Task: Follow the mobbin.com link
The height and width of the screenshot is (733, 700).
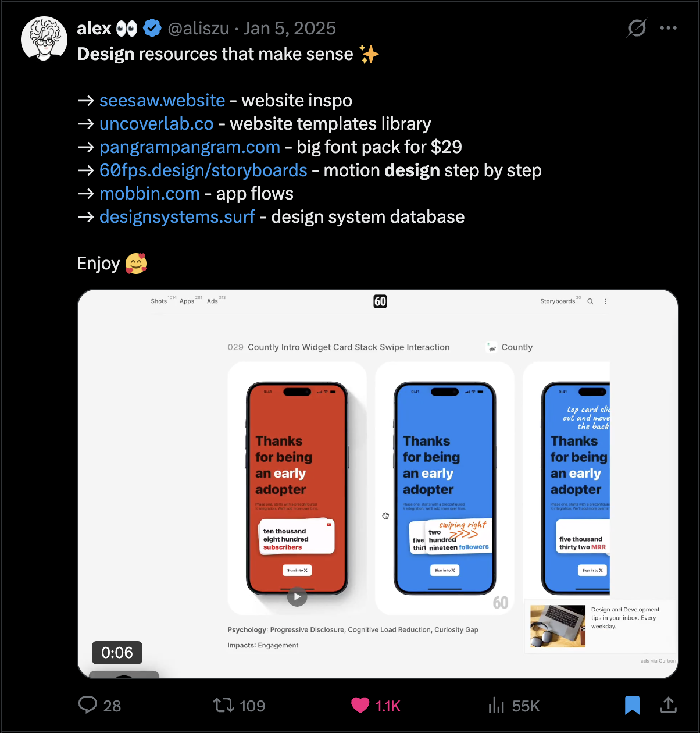Action: [x=149, y=194]
